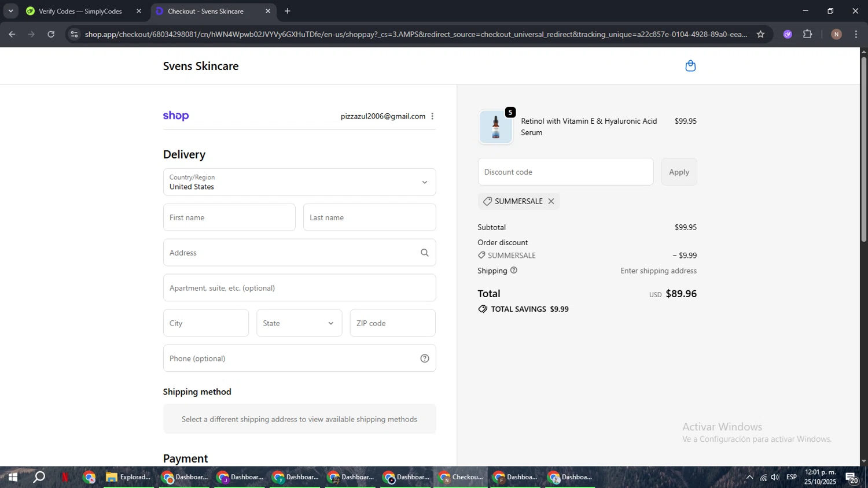Open the browser extensions puzzle icon
The height and width of the screenshot is (488, 868).
click(808, 34)
